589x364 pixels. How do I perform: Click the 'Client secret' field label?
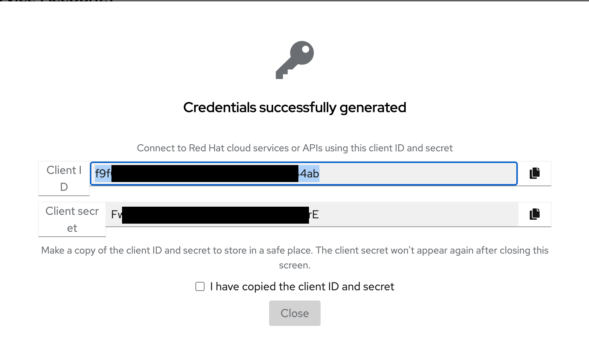[x=72, y=219]
